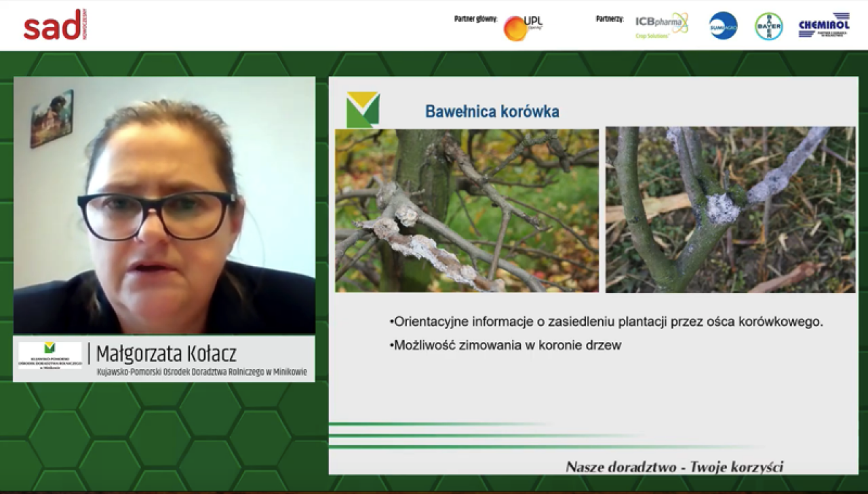Viewport: 868px width, 494px height.
Task: Open the Chemirol partner logo
Action: 824,25
